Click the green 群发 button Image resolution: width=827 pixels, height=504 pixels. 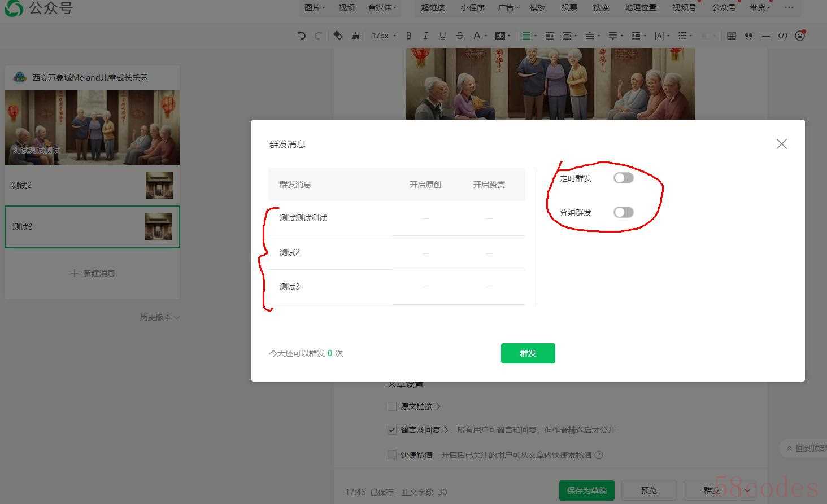point(528,353)
